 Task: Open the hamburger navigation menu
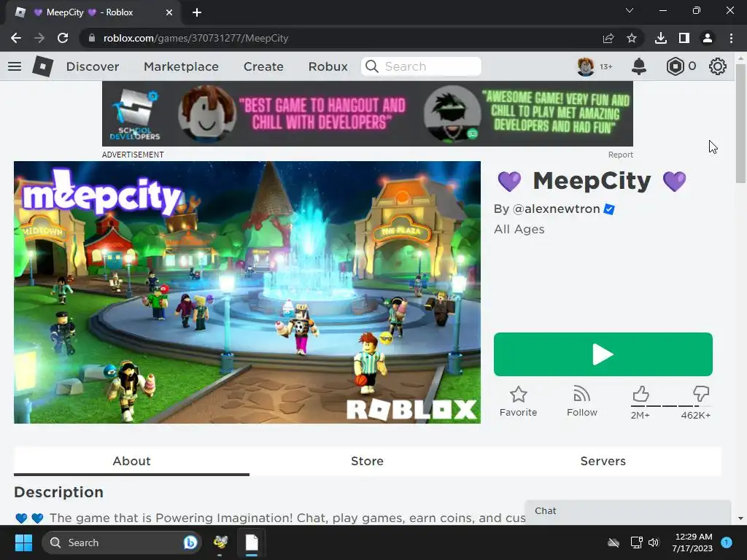point(15,66)
